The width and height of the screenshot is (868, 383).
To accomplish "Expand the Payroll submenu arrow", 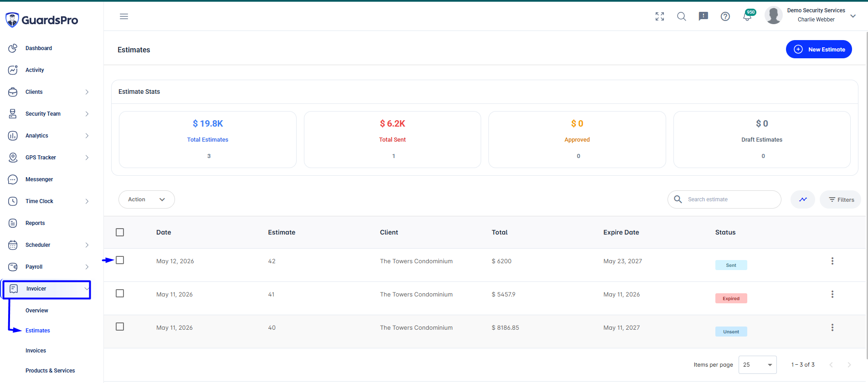I will tap(87, 267).
